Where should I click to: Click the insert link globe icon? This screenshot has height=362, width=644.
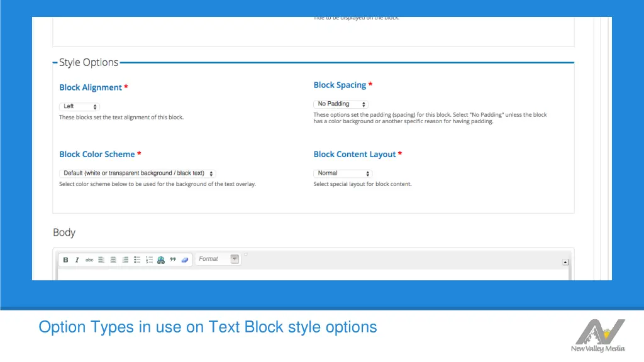click(161, 260)
